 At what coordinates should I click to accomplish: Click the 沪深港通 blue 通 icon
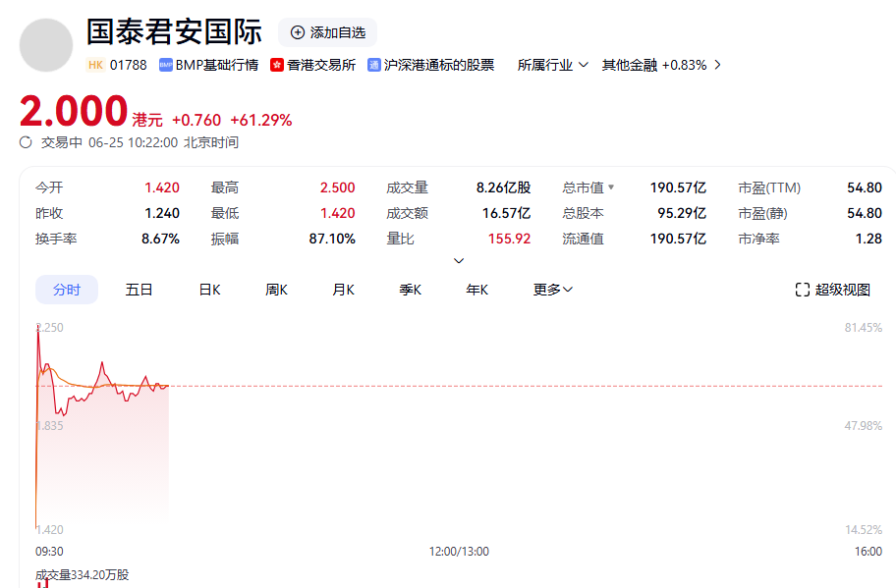click(x=374, y=65)
